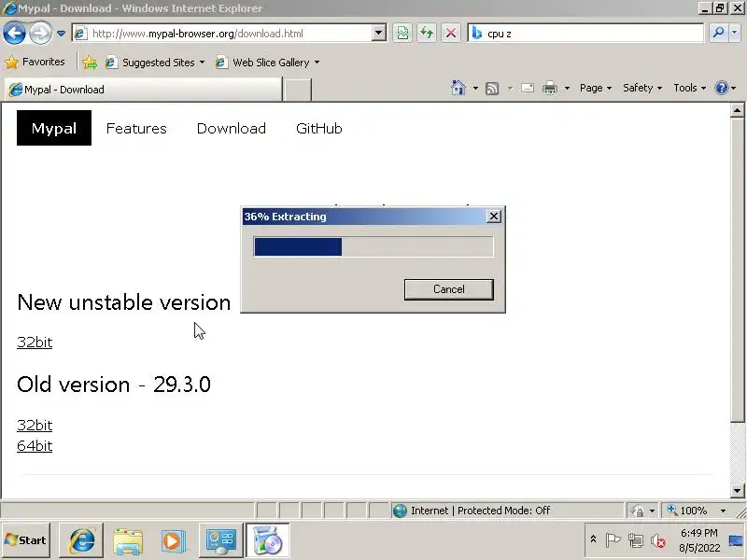
Task: Open a new tab button
Action: point(297,90)
